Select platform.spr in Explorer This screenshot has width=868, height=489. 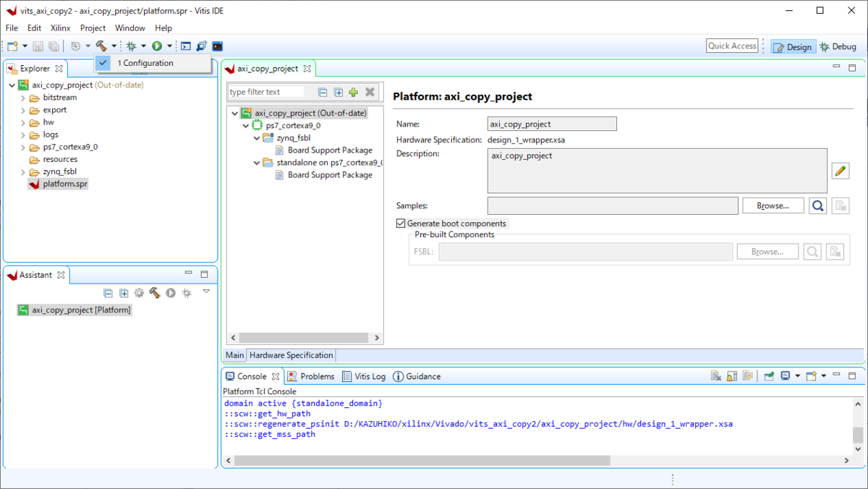pos(58,184)
